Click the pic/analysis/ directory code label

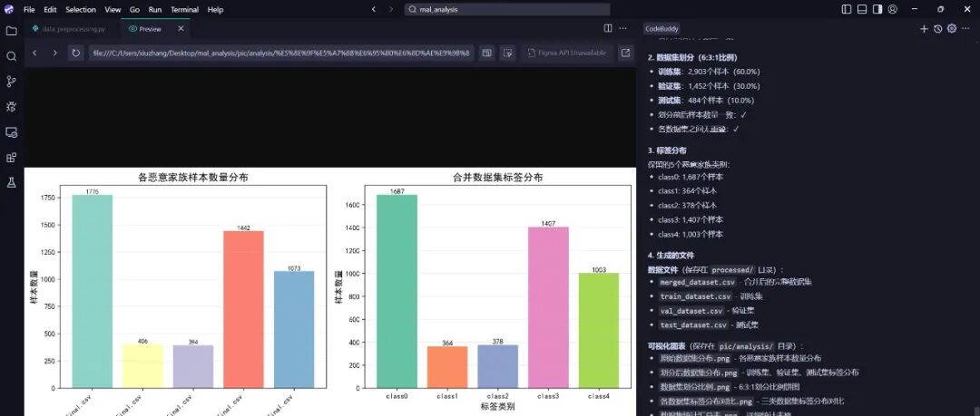(747, 346)
